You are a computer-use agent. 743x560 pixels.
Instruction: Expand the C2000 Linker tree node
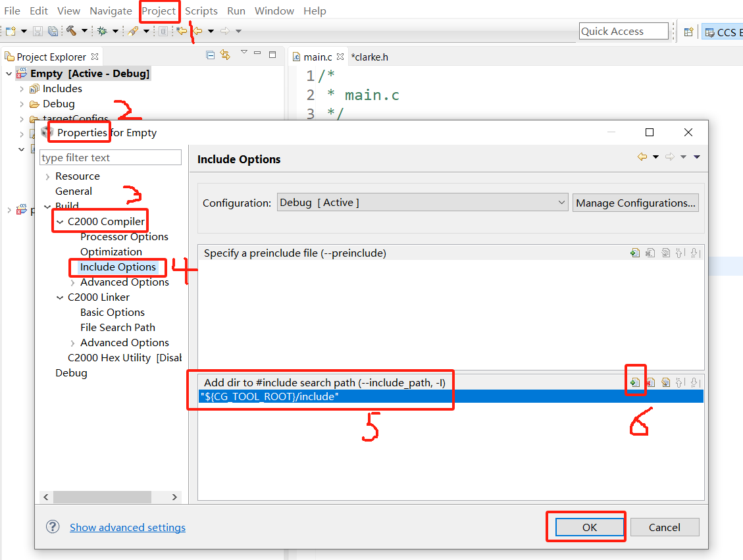[59, 297]
